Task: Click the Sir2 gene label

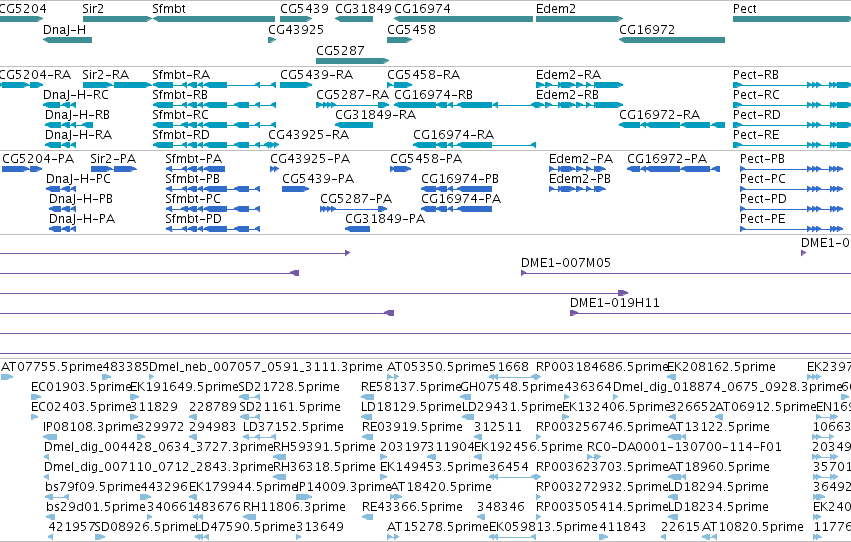Action: tap(93, 9)
